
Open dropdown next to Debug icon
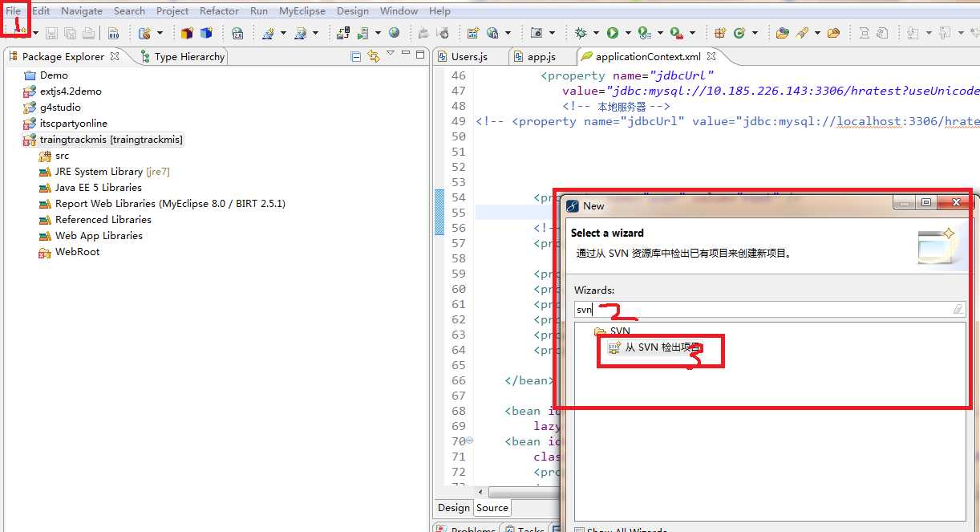pos(596,33)
